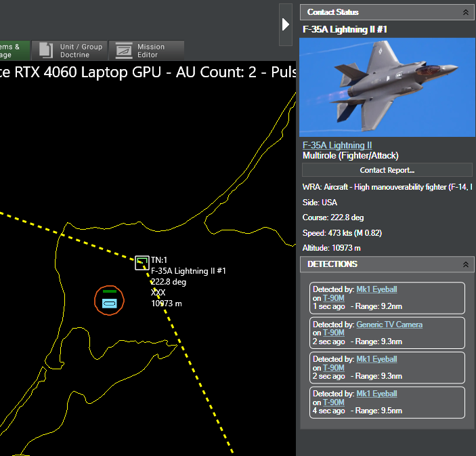Open Mk1 Eyeball link at range 9.5nm
The width and height of the screenshot is (476, 456).
click(376, 394)
